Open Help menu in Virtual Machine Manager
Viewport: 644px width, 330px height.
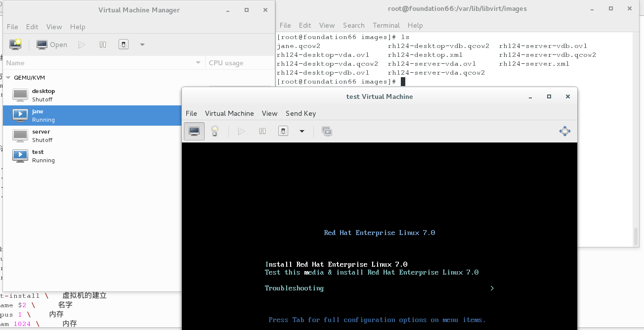click(78, 27)
